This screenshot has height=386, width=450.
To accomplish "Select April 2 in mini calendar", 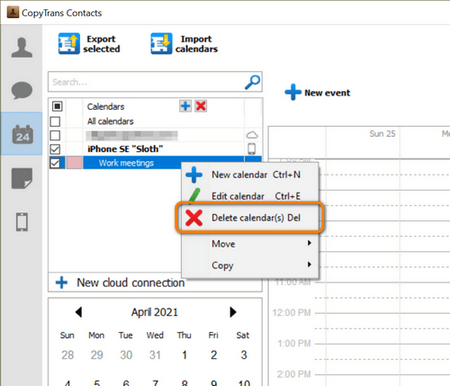I will (214, 355).
